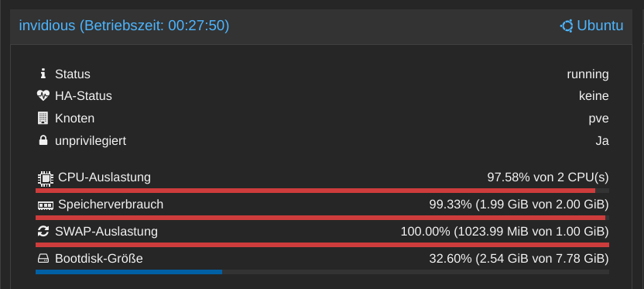Click the Ubuntu logo icon
The image size is (644, 289).
pyautogui.click(x=567, y=26)
